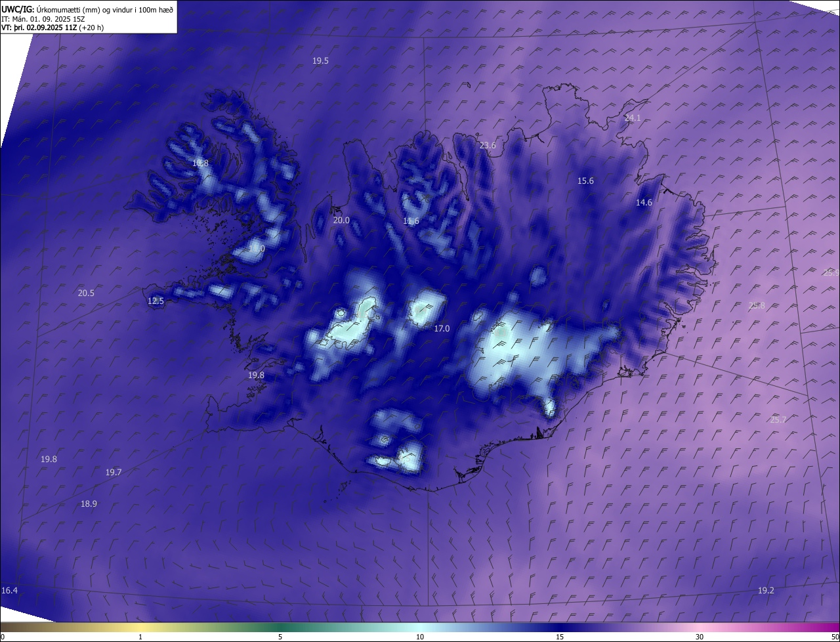
Task: Click the 0 tick on the color scale
Action: 3,637
